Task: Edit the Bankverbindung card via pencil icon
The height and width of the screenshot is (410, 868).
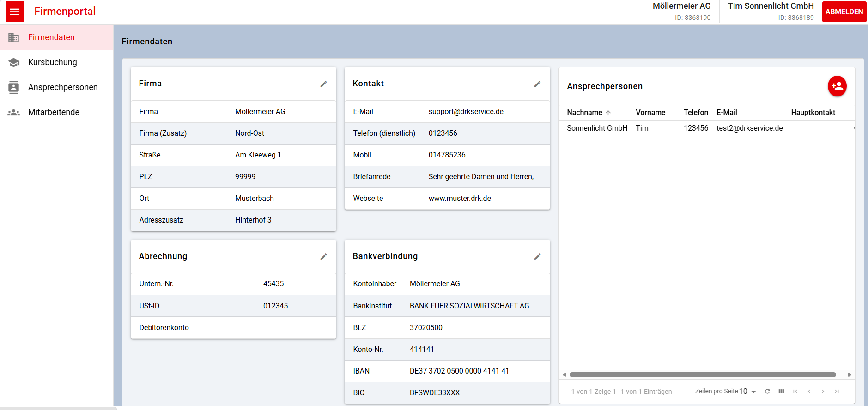Action: (537, 257)
